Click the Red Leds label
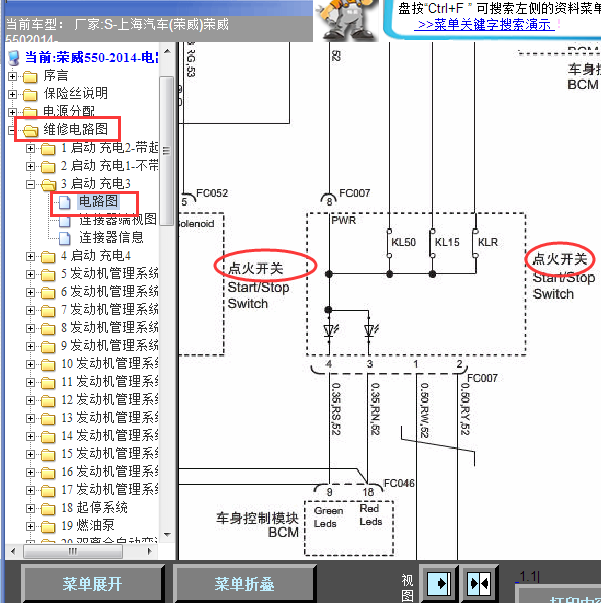This screenshot has width=601, height=603. click(371, 515)
